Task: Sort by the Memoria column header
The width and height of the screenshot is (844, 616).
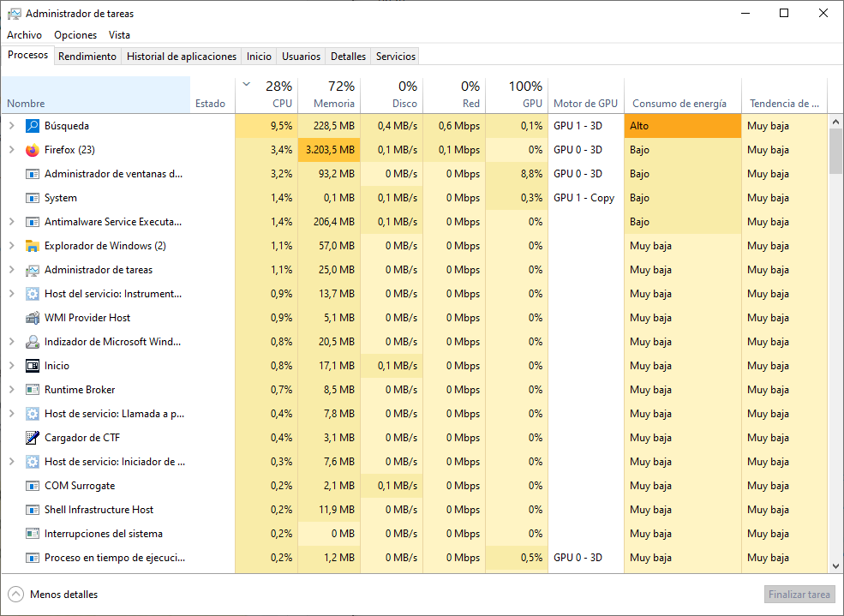Action: click(x=329, y=95)
